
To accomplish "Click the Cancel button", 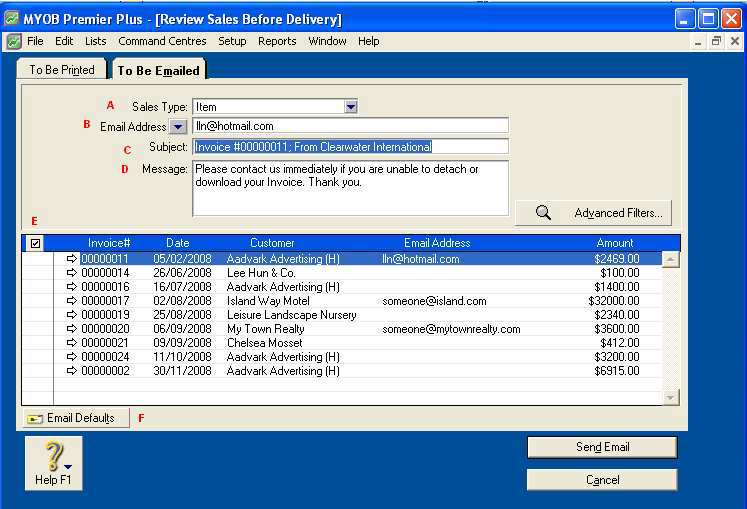I will (602, 479).
